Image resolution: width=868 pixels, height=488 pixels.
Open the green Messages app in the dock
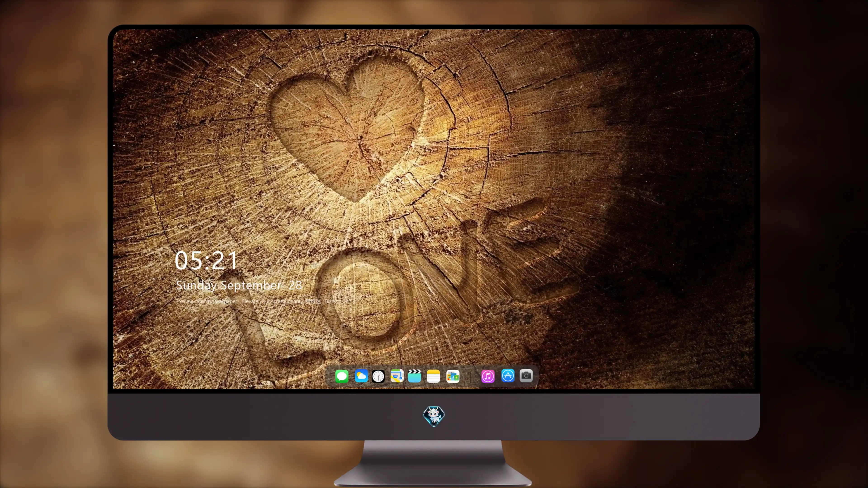(x=342, y=376)
